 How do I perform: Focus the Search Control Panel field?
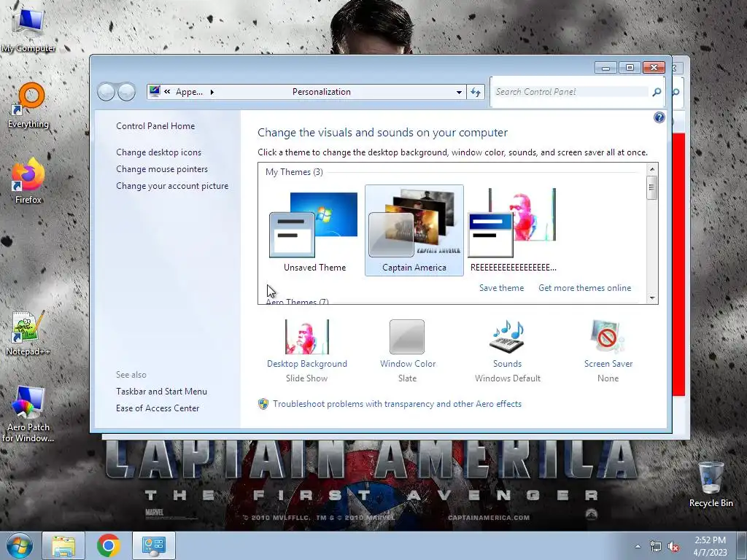point(571,92)
